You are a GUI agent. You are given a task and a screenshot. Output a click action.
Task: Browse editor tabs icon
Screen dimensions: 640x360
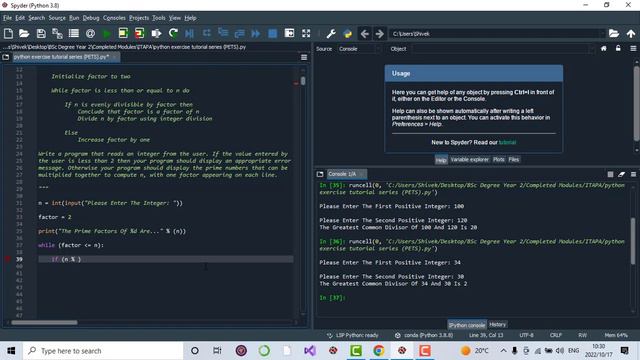[6, 57]
